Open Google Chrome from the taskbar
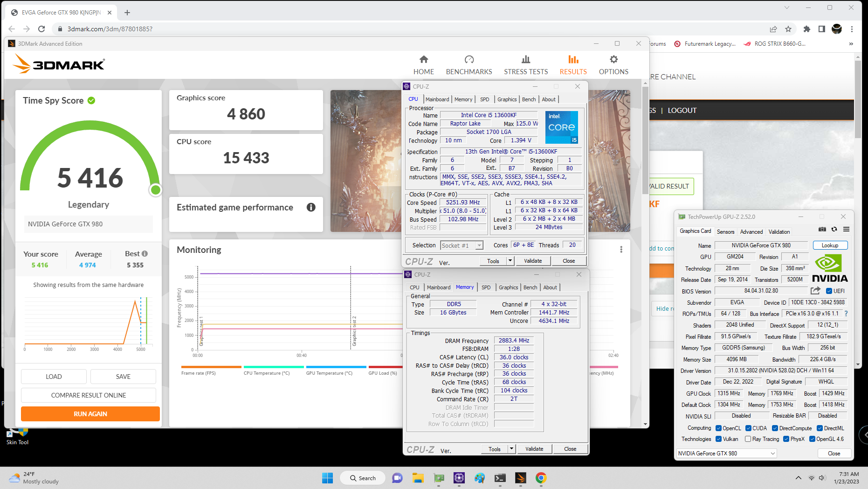 point(541,478)
